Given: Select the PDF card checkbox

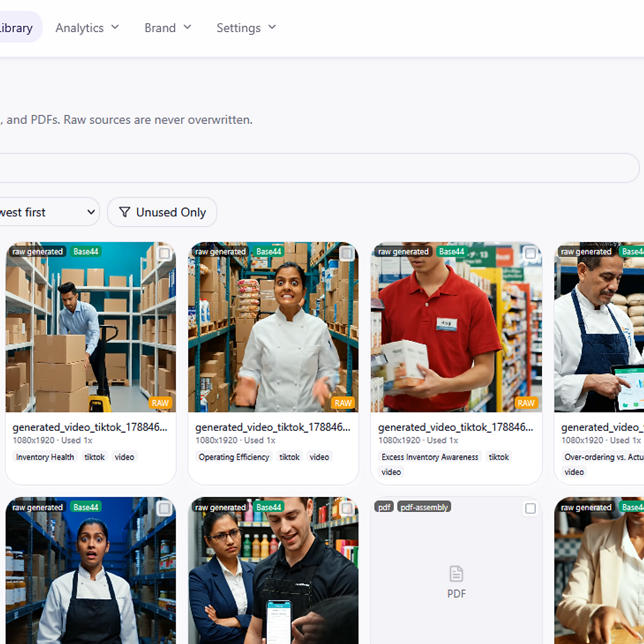Looking at the screenshot, I should click(x=530, y=508).
